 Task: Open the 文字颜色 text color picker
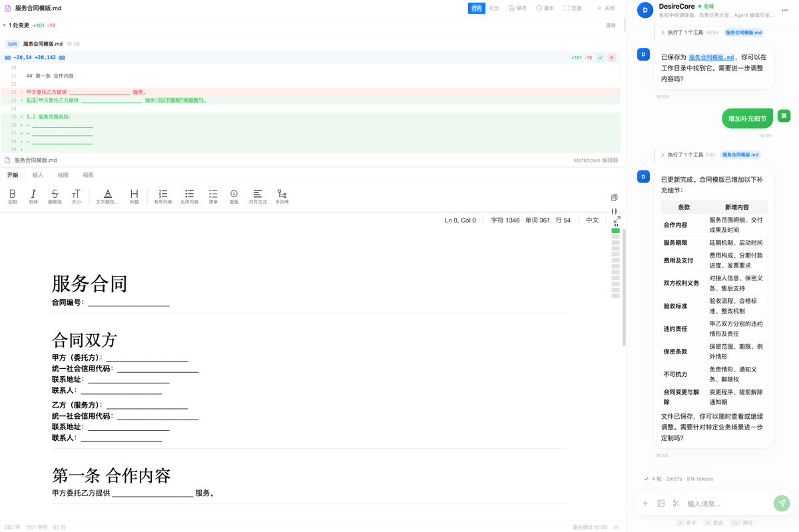[107, 194]
